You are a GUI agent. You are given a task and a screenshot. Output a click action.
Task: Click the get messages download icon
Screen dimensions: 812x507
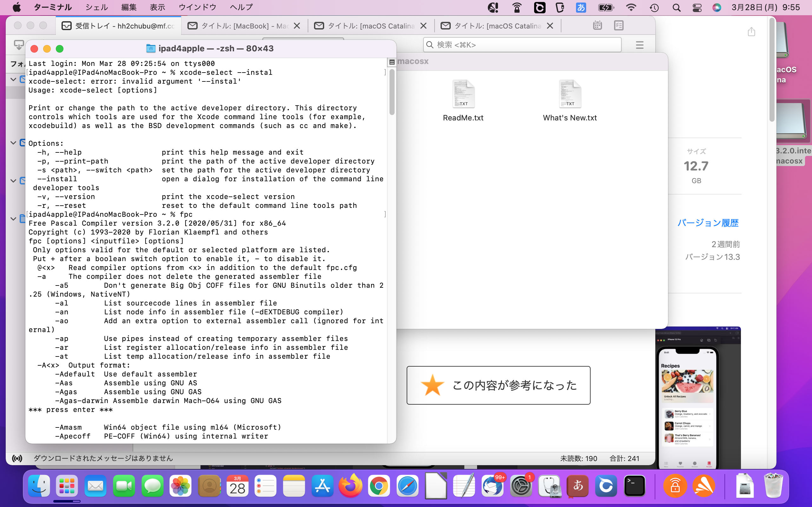(x=18, y=45)
